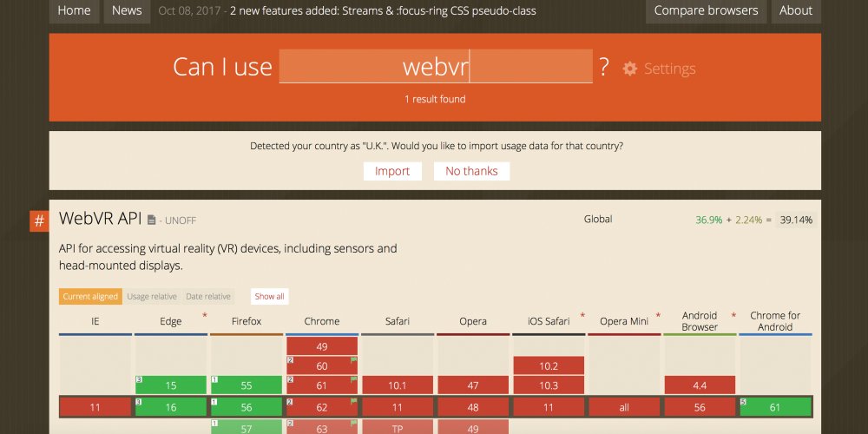Open the Streams news headline link
This screenshot has height=434, width=868.
pyautogui.click(x=383, y=10)
